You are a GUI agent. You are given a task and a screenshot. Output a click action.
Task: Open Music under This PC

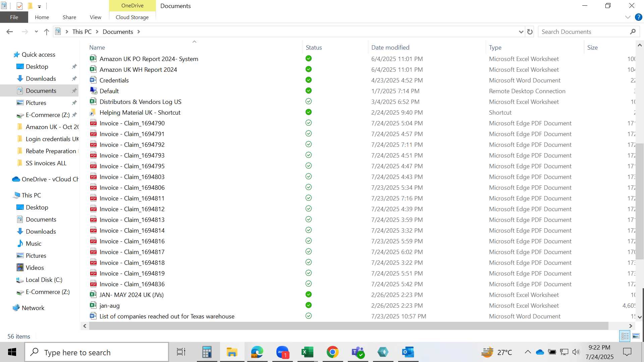(x=34, y=244)
